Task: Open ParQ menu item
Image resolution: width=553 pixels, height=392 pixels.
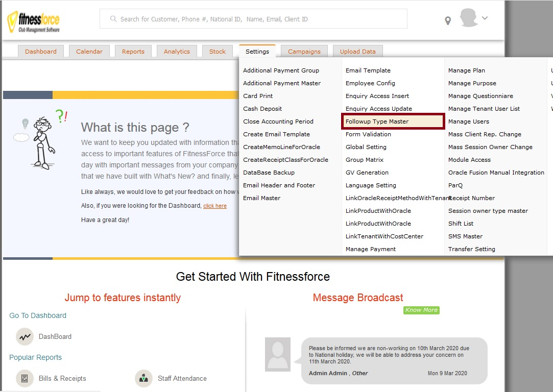Action: [455, 185]
